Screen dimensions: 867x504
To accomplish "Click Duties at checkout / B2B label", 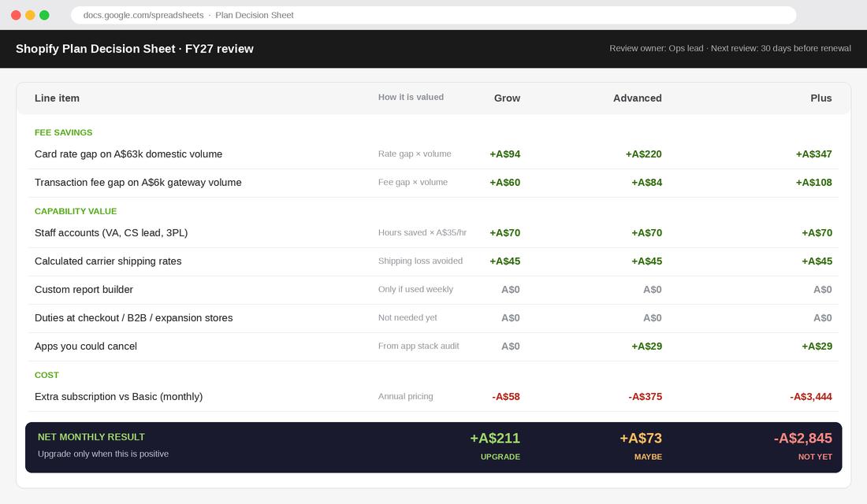I will point(134,318).
